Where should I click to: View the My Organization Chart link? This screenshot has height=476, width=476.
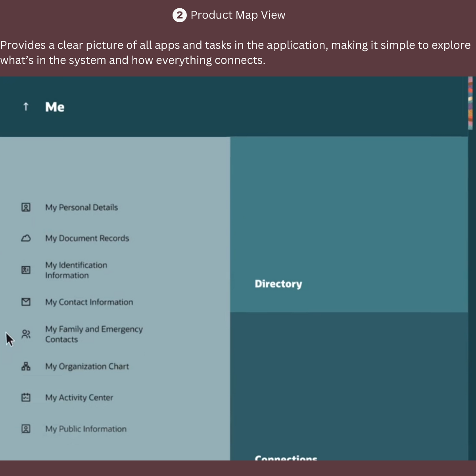(x=87, y=367)
